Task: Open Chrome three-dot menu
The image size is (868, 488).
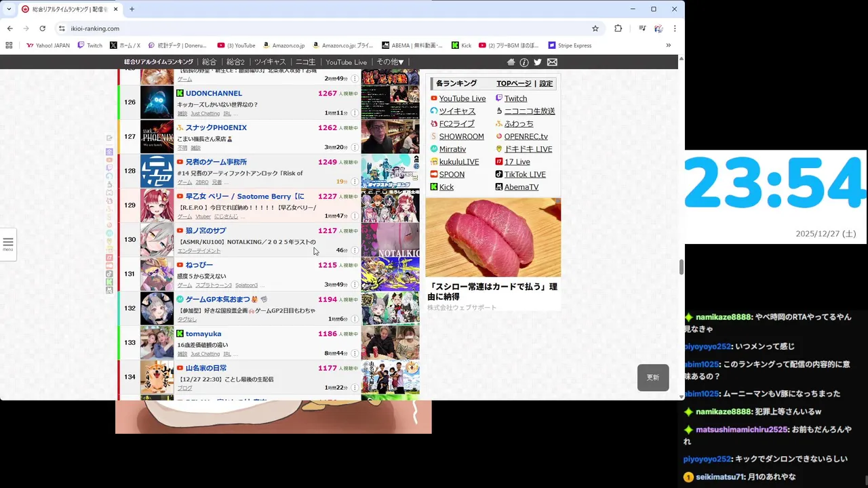Action: point(675,28)
